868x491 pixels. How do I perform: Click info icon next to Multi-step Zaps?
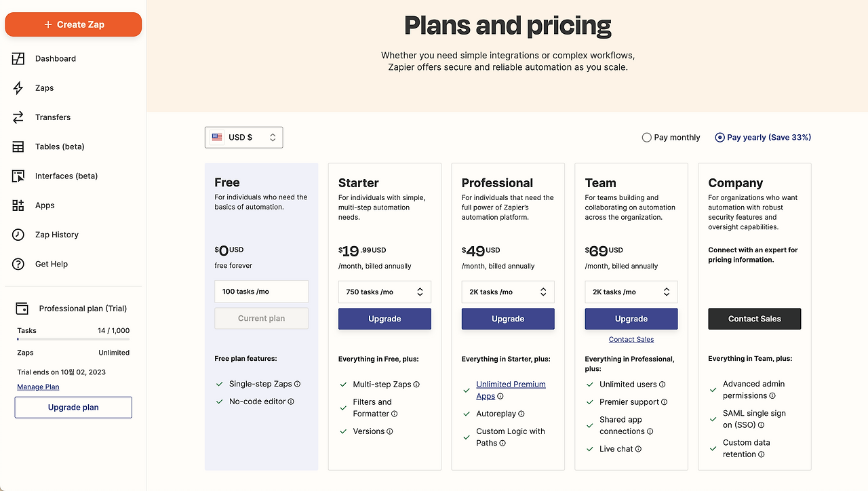pos(416,385)
